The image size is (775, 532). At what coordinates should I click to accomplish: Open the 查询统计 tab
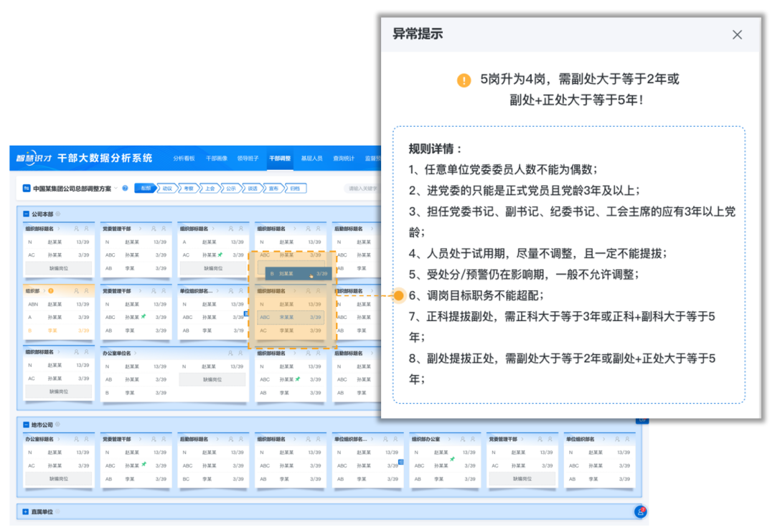(x=344, y=158)
